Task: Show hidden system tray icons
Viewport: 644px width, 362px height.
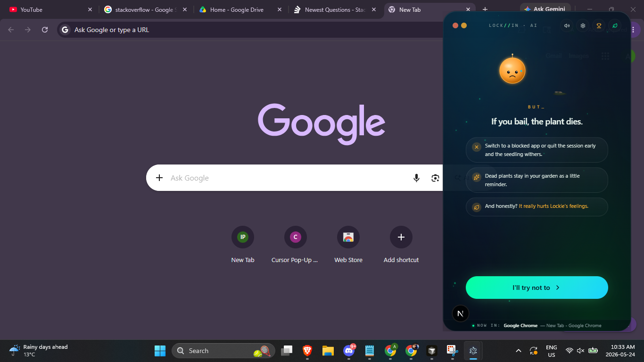Action: pyautogui.click(x=519, y=351)
